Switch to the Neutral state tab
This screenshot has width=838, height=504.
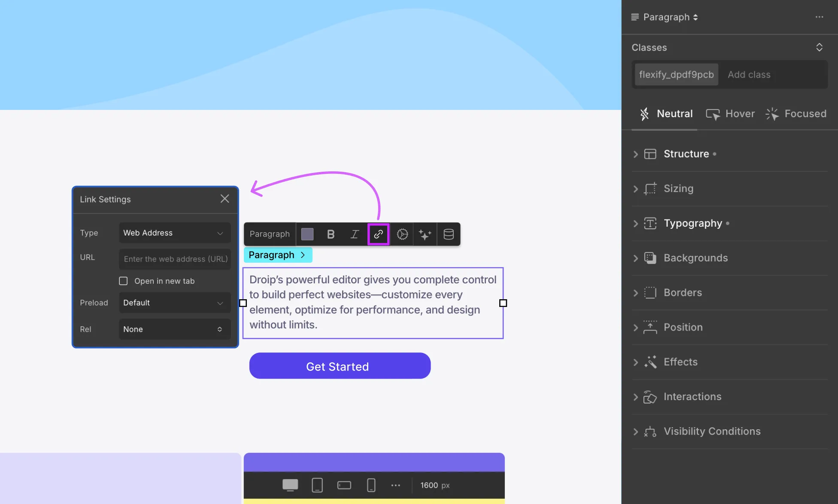click(666, 114)
